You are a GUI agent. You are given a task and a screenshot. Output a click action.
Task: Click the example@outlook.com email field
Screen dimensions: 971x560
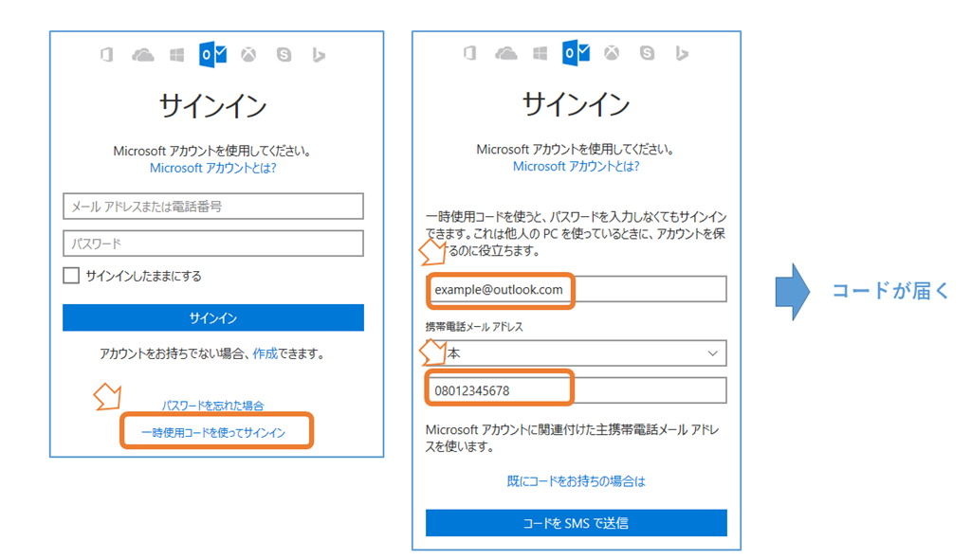576,289
